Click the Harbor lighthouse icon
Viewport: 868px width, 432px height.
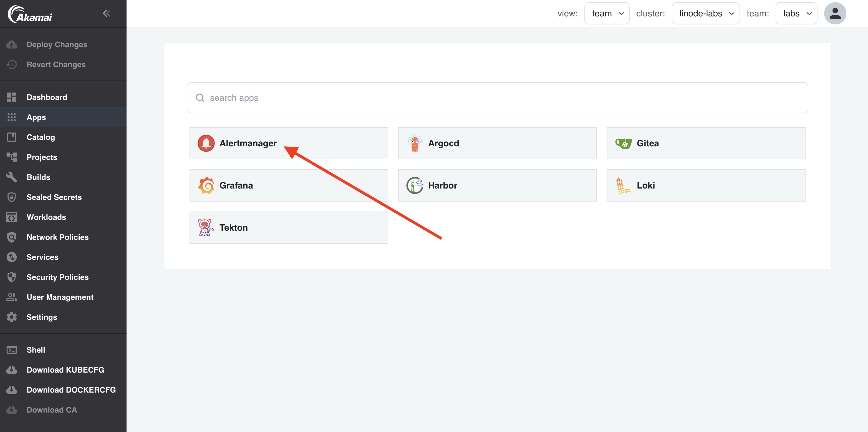coord(415,185)
